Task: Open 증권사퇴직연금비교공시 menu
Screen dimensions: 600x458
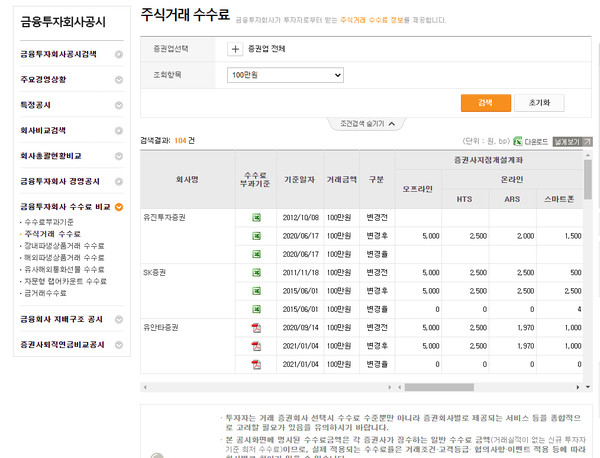Action: click(x=62, y=345)
